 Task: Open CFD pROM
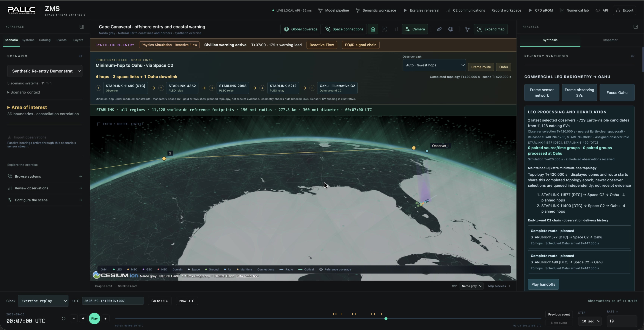(x=541, y=10)
